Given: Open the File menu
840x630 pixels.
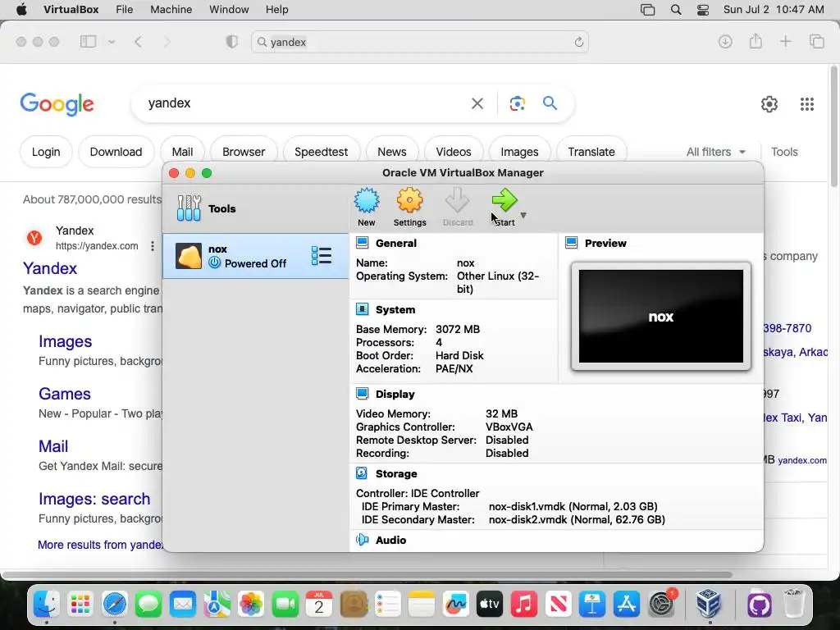Looking at the screenshot, I should pyautogui.click(x=125, y=10).
